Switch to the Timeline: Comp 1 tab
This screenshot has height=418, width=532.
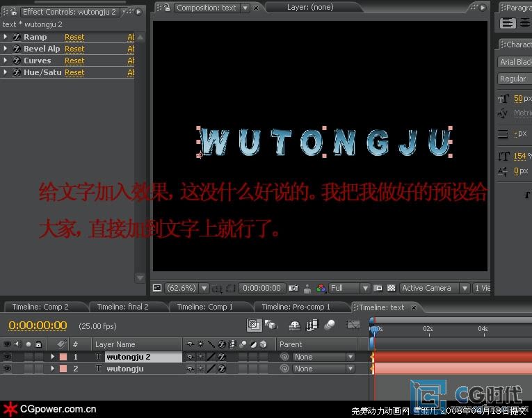pyautogui.click(x=204, y=307)
